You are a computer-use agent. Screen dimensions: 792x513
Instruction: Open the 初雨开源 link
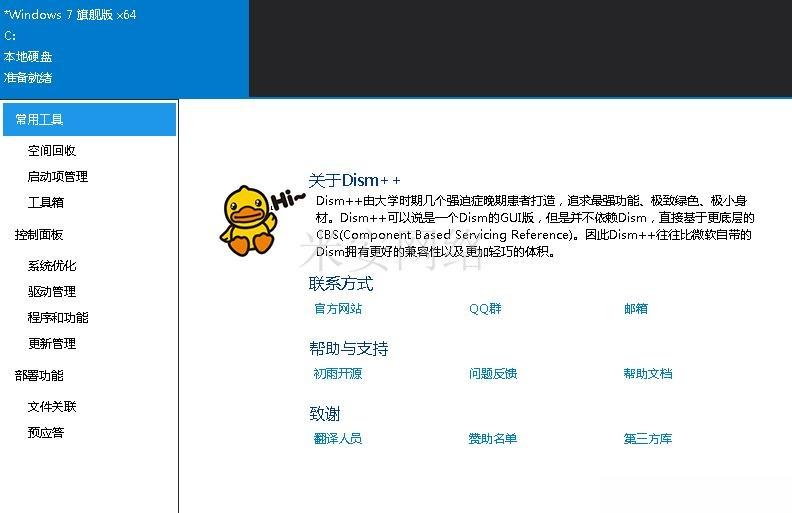click(x=338, y=374)
